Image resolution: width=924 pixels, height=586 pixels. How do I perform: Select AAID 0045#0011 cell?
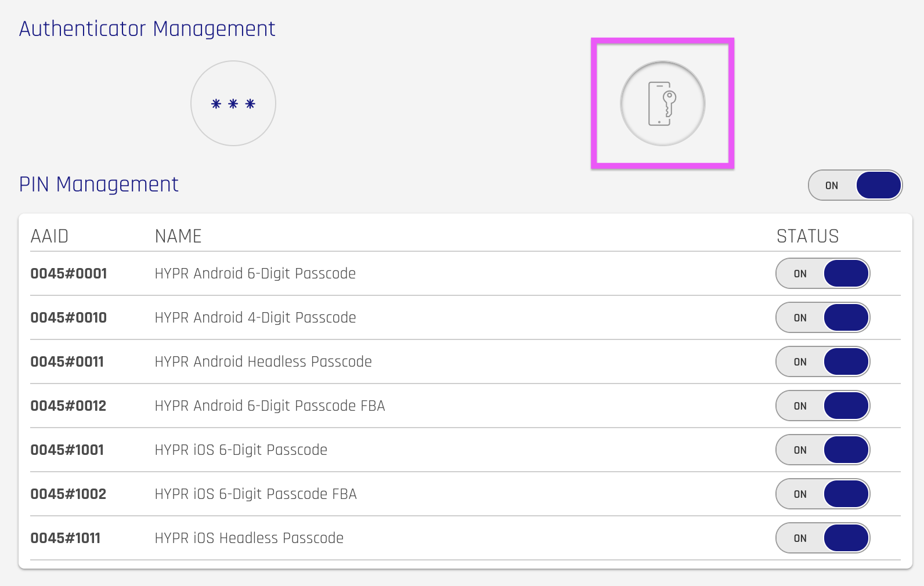click(x=67, y=361)
